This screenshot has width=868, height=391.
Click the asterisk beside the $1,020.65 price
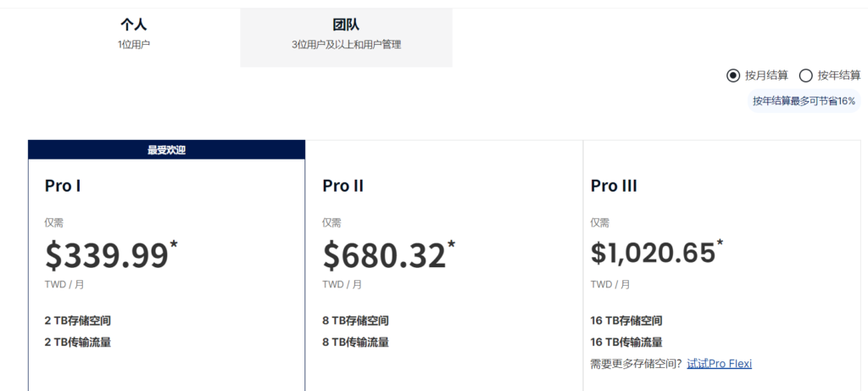[720, 243]
